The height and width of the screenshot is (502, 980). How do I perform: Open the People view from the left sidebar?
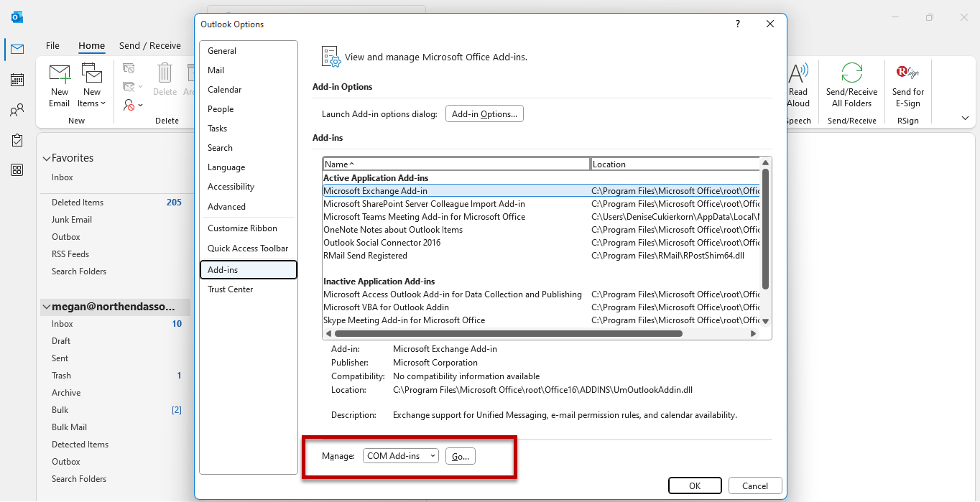(17, 108)
